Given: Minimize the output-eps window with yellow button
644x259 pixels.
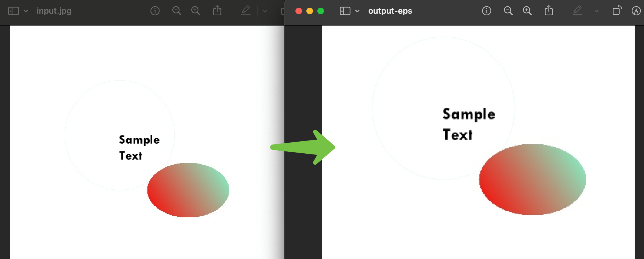Looking at the screenshot, I should coord(310,11).
